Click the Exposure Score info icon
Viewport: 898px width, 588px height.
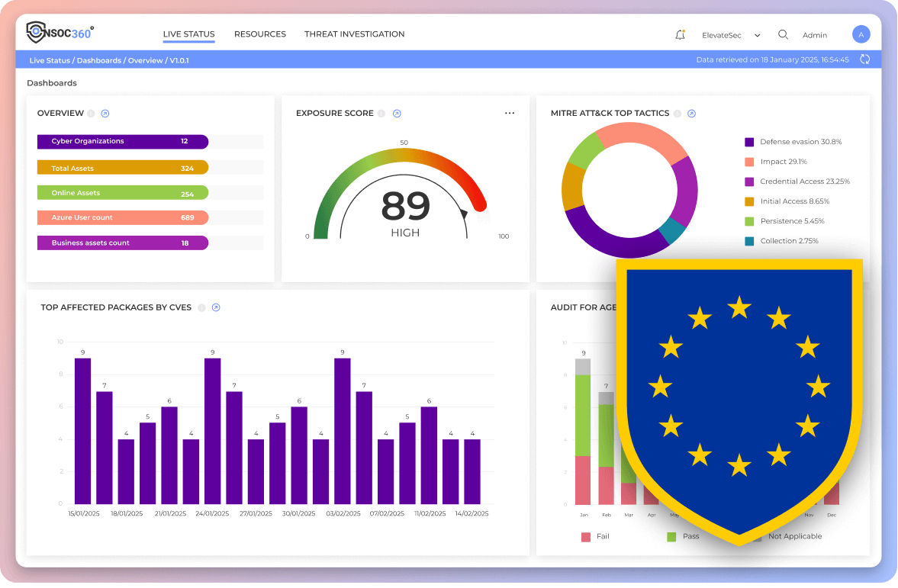[381, 114]
